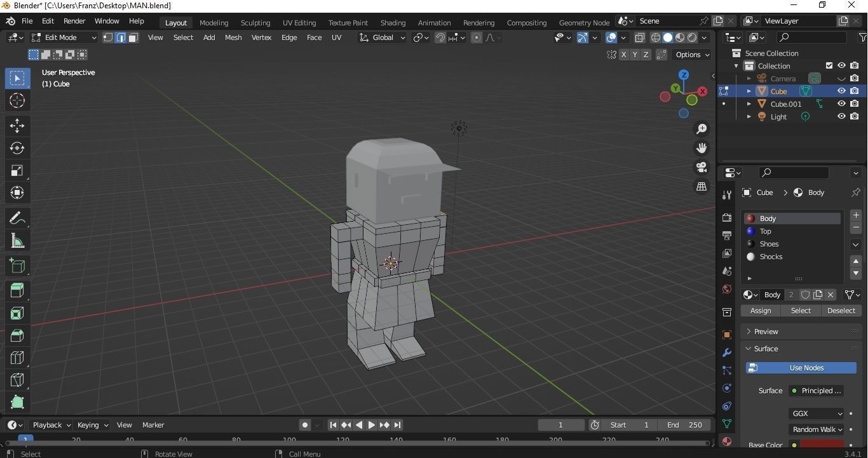Viewport: 868px width, 458px height.
Task: Switch to the UV Editing workspace
Action: point(299,22)
